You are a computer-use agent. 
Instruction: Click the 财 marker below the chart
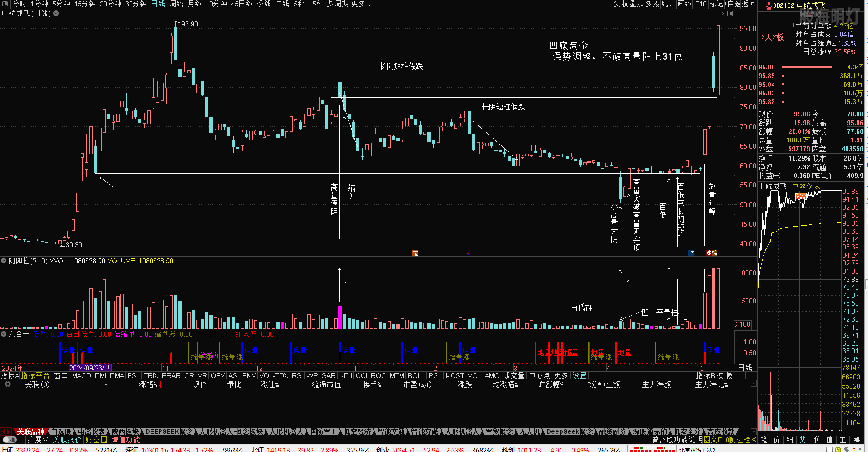[691, 253]
